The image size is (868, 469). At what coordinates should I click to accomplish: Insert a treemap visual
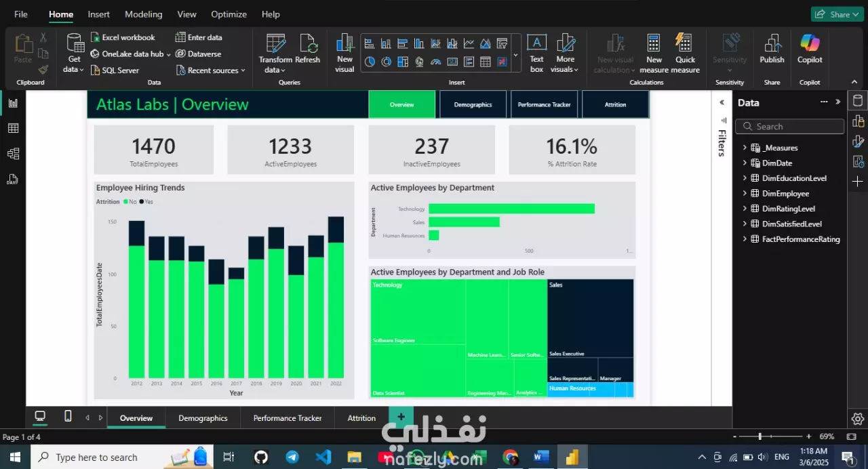[x=403, y=62]
